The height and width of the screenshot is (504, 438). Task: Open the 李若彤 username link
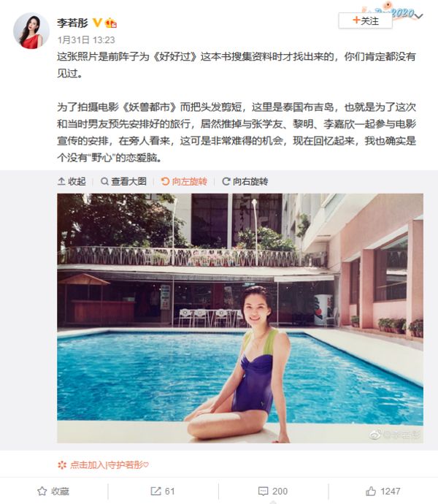72,23
